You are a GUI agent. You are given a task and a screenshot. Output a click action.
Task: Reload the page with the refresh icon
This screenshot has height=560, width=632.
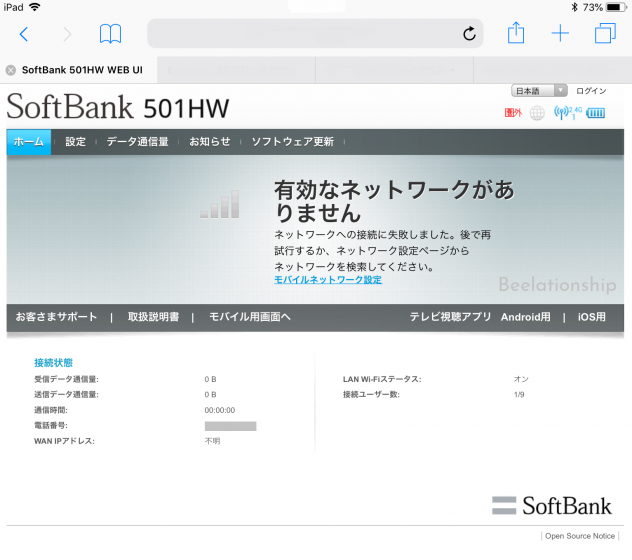coord(469,34)
